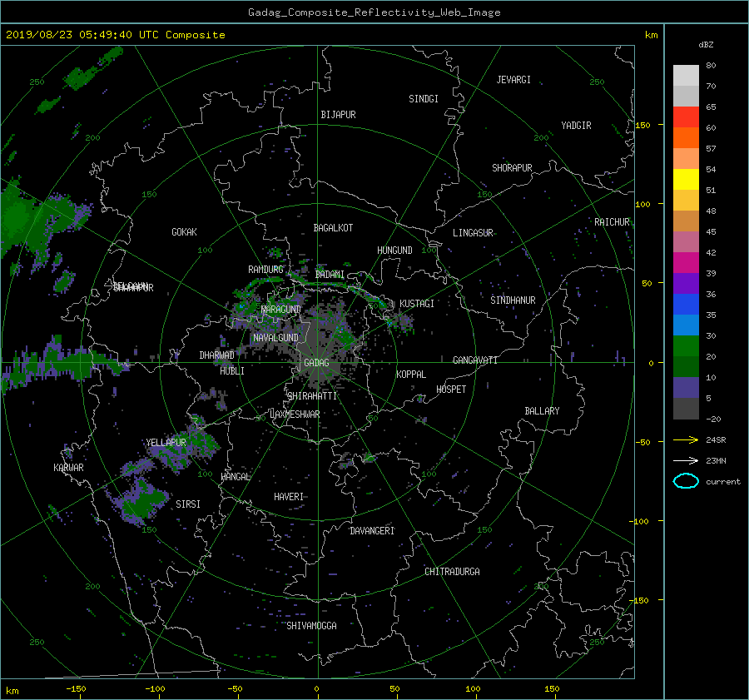Click the SIRSI city label
This screenshot has height=700, width=749.
tap(188, 504)
